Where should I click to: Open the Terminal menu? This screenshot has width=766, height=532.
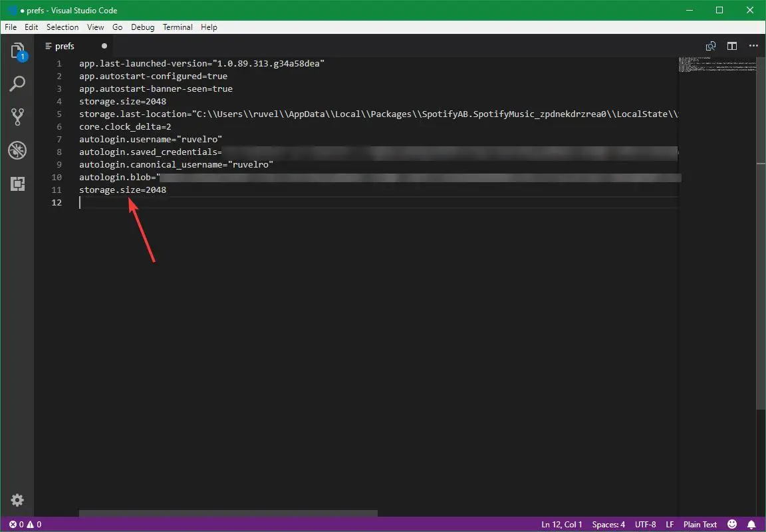click(x=178, y=27)
